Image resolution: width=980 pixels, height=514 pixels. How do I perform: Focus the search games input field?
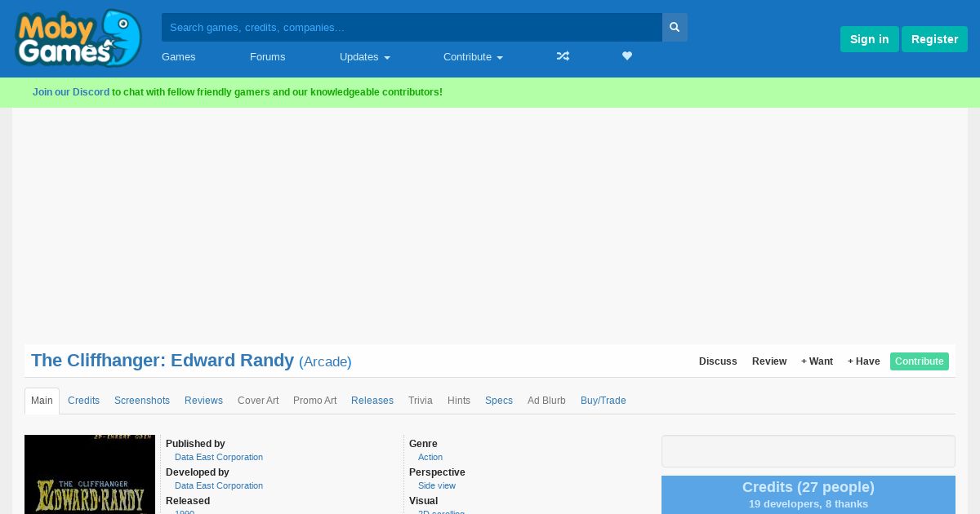coord(412,27)
